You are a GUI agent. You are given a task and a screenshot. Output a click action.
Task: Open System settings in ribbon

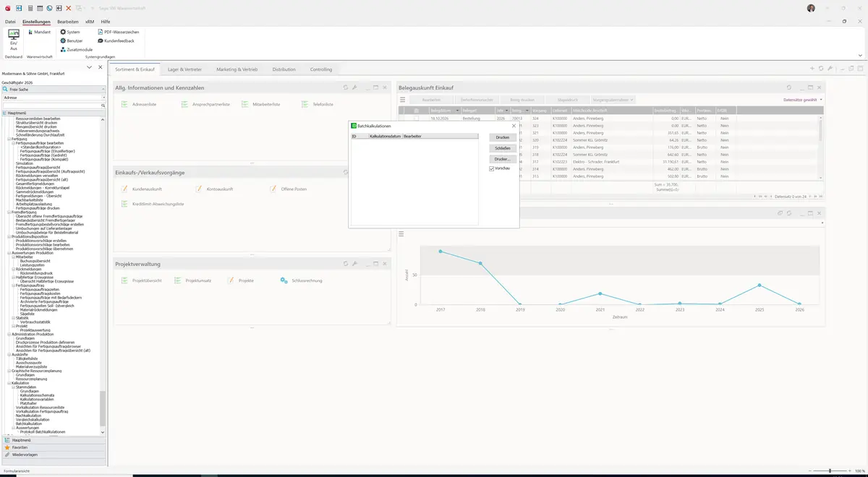[69, 33]
